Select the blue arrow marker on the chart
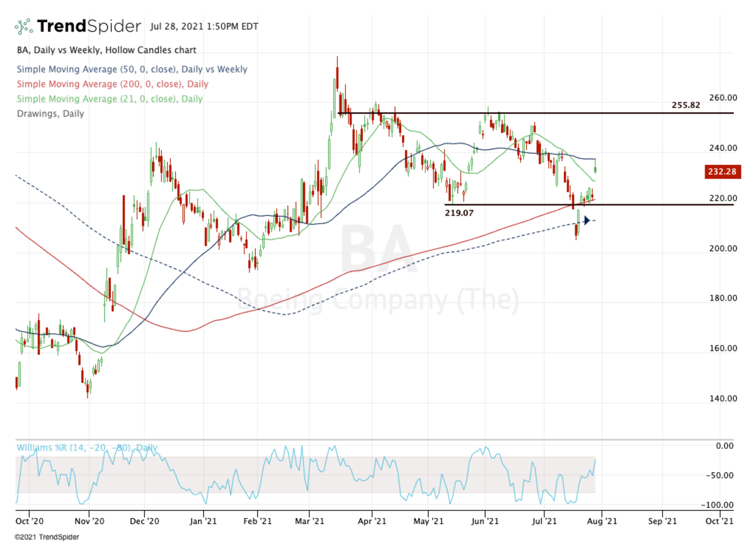The image size is (756, 544). coord(587,221)
